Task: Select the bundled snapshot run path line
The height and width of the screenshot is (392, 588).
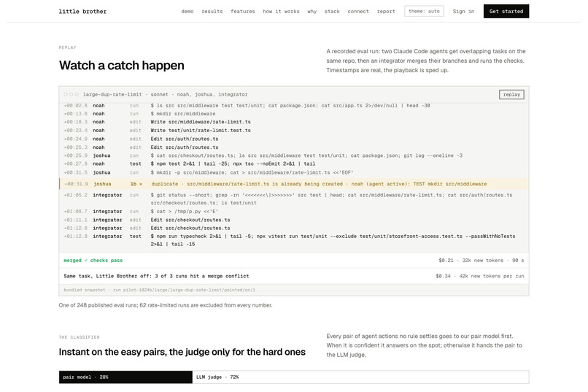Action: coord(159,290)
